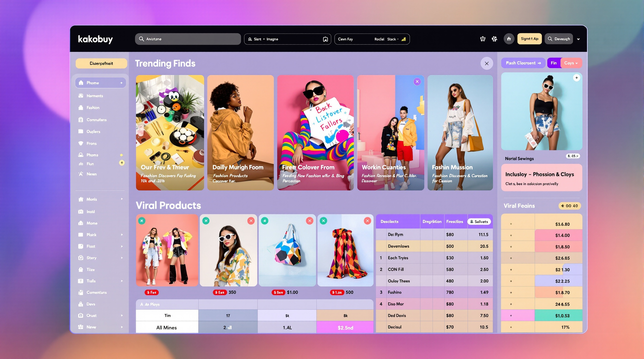
Task: Click the Diuerpefneit button
Action: coord(101,63)
